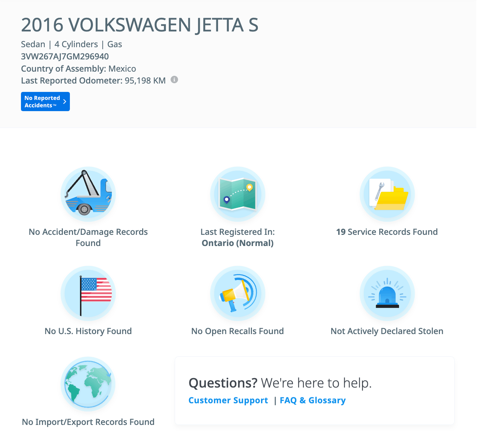The height and width of the screenshot is (448, 478).
Task: Click 'Not Actively Declared Stolen' label
Action: 387,331
